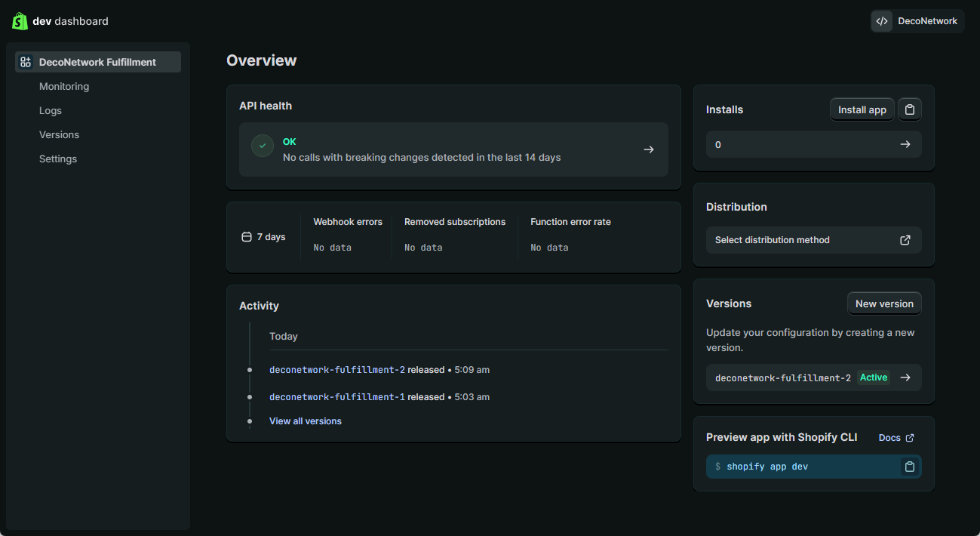Select DecoNetwork Fulfillment in the sidebar

pos(98,62)
